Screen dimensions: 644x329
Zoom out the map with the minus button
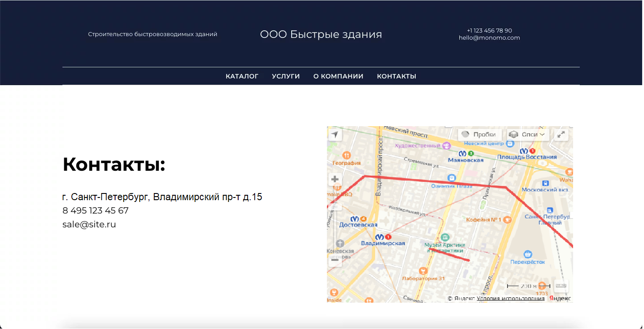(x=335, y=260)
